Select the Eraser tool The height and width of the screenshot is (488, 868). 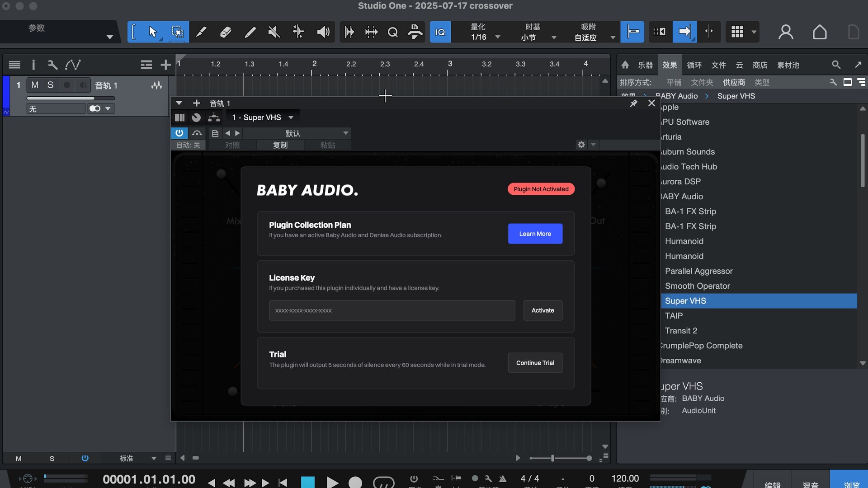[x=226, y=32]
